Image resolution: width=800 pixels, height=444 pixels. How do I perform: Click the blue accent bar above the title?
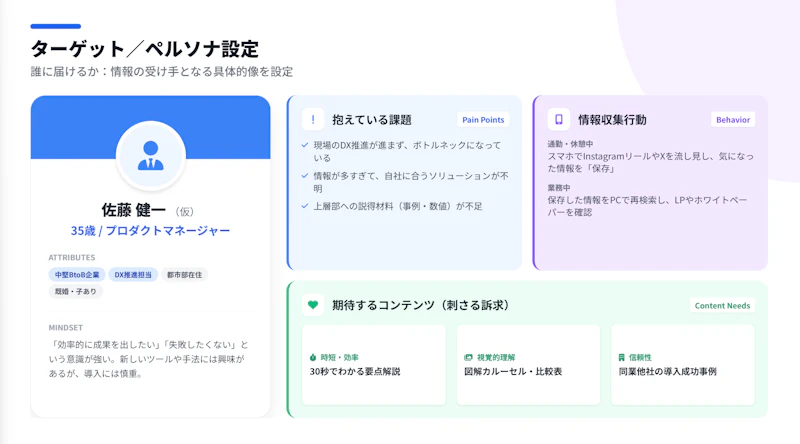click(x=55, y=26)
